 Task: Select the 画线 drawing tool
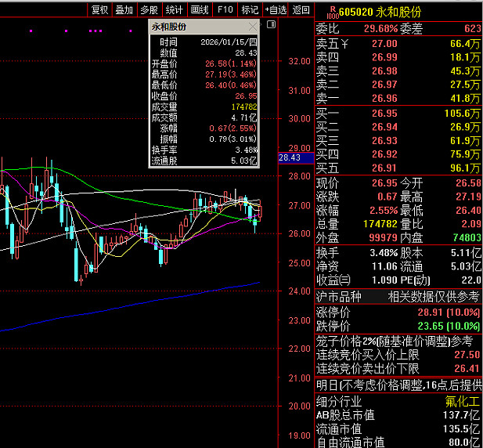coord(200,10)
